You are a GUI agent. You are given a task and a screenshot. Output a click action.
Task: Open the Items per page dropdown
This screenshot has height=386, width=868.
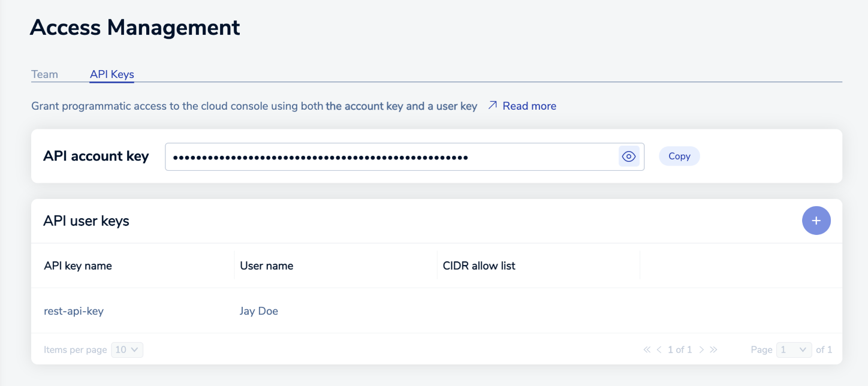coord(127,349)
